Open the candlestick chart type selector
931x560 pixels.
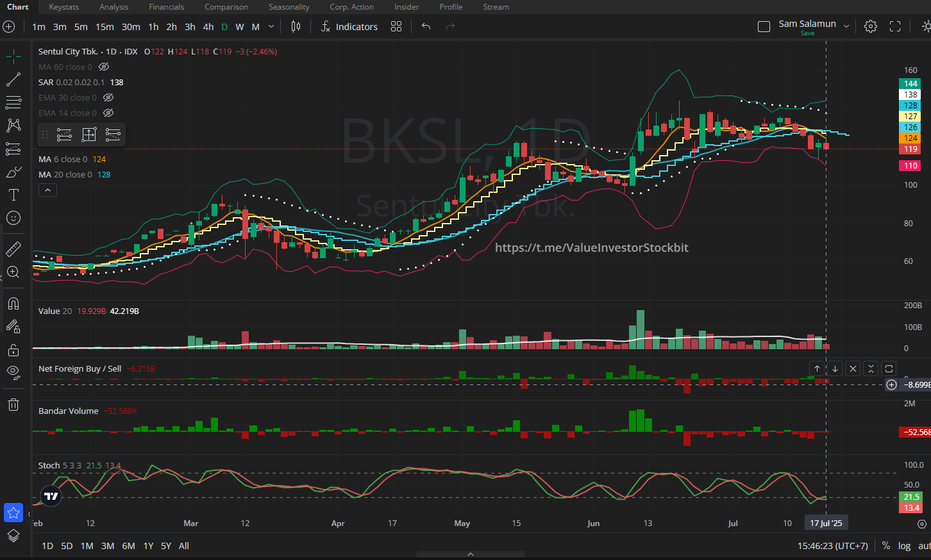coord(296,26)
